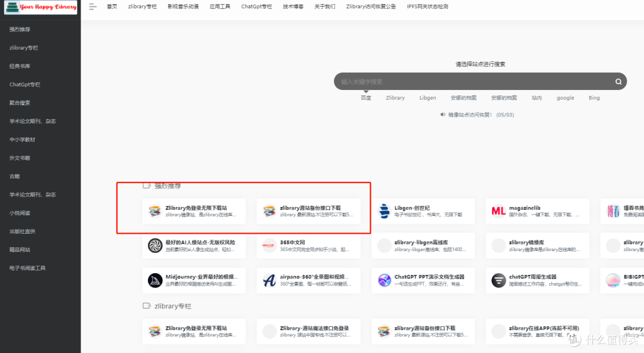The width and height of the screenshot is (644, 353).
Task: Select the Bing search engine tab
Action: pos(594,98)
